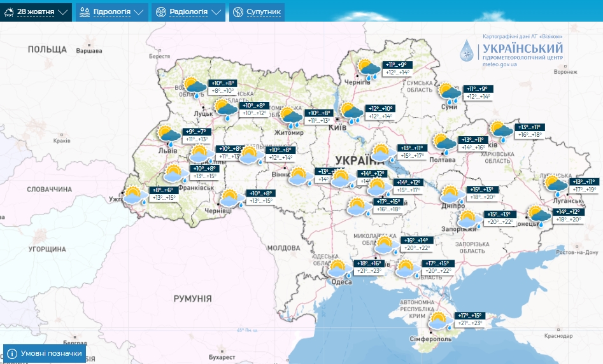Select the Одеса weather icon
Viewport: 603px width, 364px height.
pos(337,269)
